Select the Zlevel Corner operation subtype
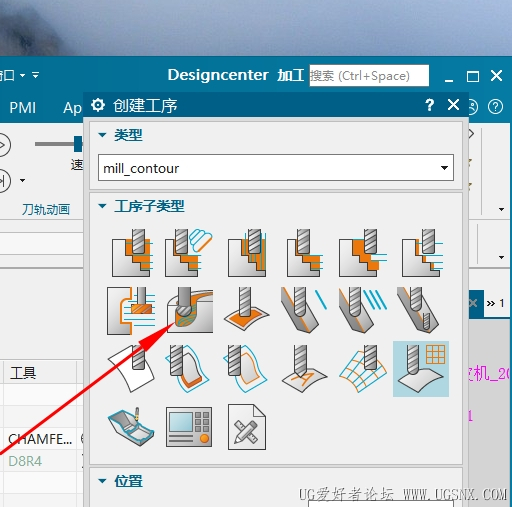The width and height of the screenshot is (512, 507). pos(131,311)
